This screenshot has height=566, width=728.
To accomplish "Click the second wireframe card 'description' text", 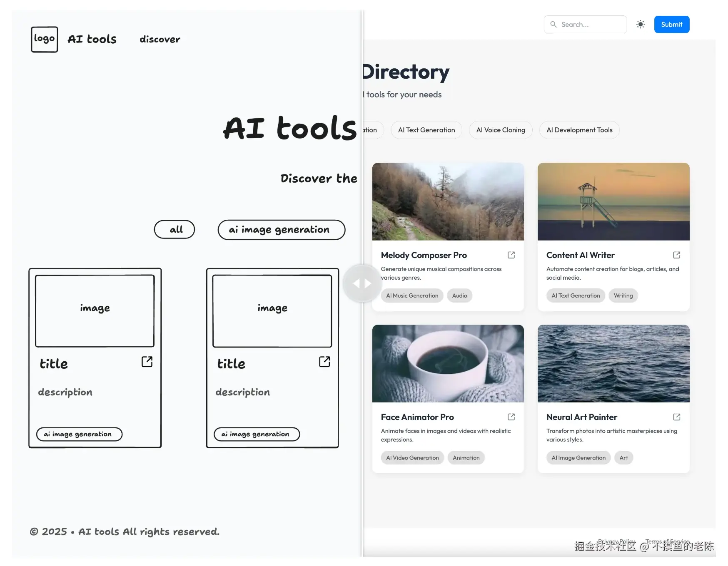I will (x=242, y=392).
